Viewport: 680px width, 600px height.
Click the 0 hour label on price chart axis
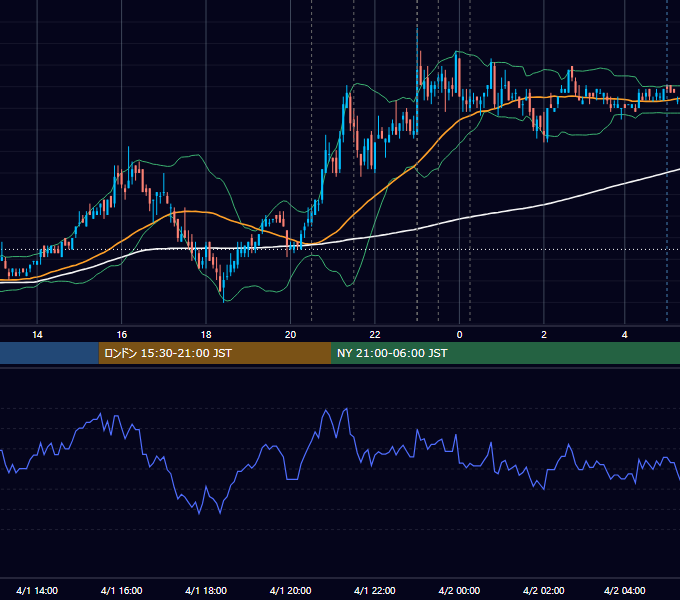point(459,335)
